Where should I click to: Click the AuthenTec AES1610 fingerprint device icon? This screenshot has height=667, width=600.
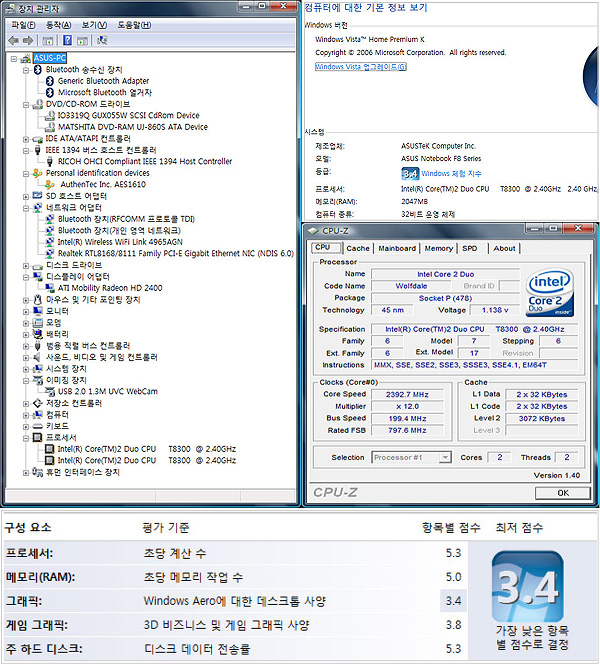[50, 184]
